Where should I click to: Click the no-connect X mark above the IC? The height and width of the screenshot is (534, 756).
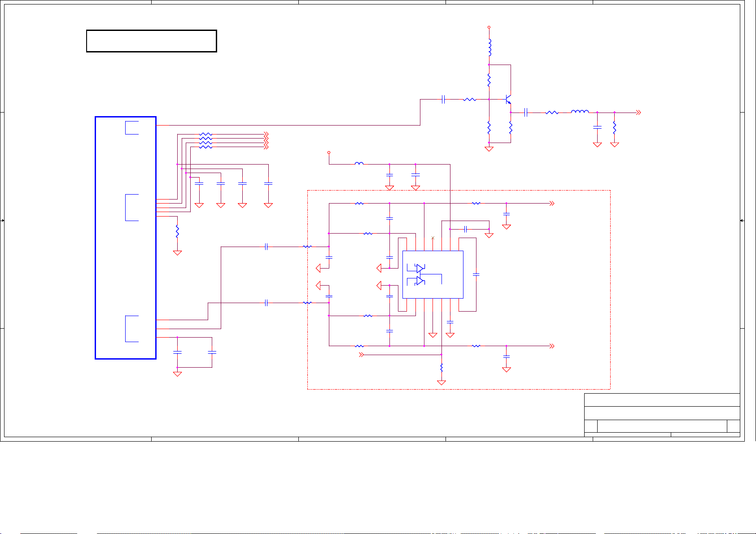[433, 238]
